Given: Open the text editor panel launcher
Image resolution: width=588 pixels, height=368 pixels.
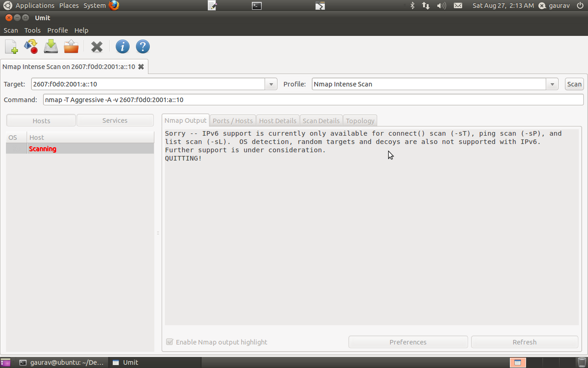Looking at the screenshot, I should 212,6.
